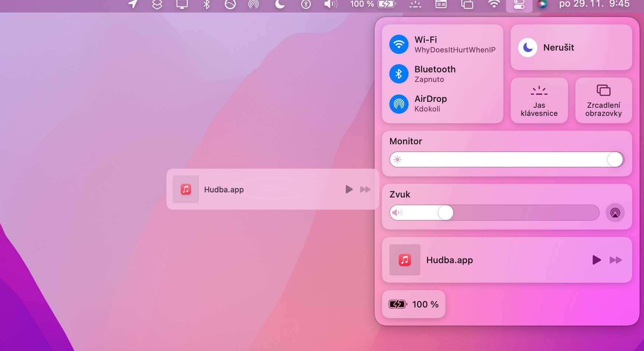Screen dimensions: 644x351
Task: Play music in the floating Hudba widget
Action: click(349, 189)
